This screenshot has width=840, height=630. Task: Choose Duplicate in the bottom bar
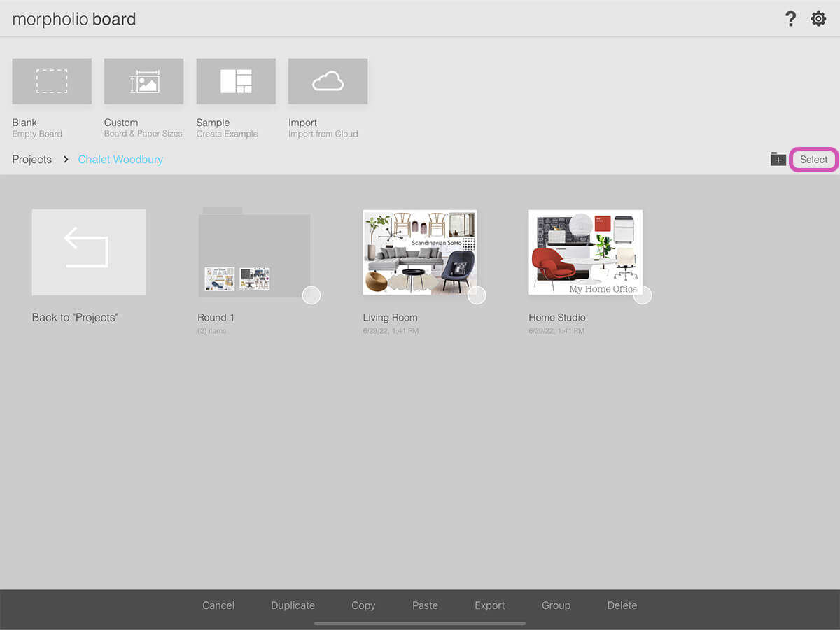293,605
